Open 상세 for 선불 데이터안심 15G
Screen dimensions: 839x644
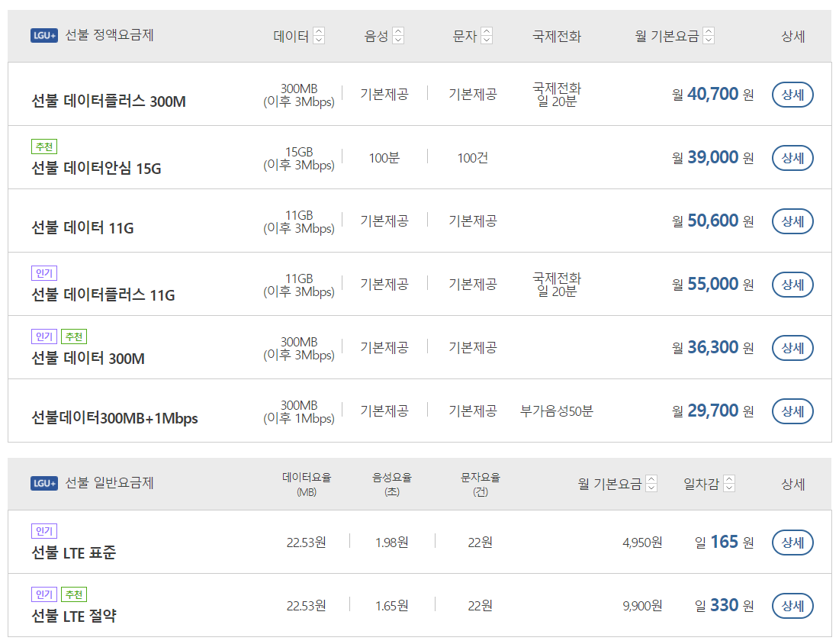click(x=792, y=158)
